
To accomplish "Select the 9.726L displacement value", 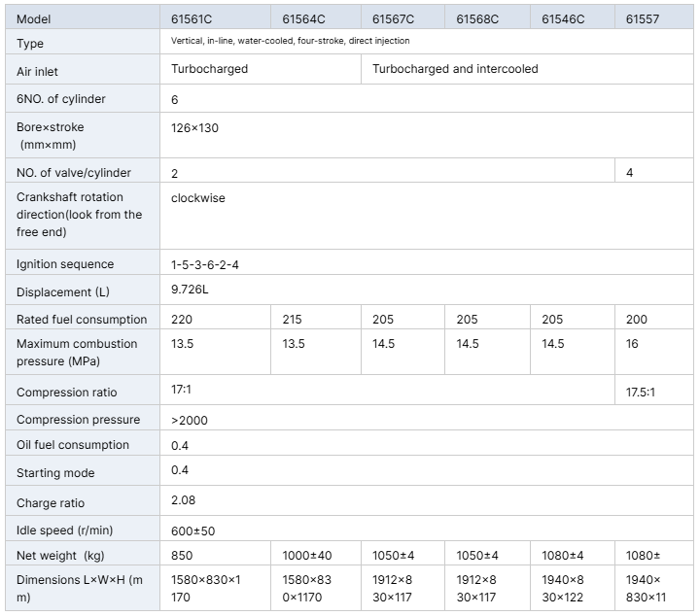I will click(x=190, y=291).
